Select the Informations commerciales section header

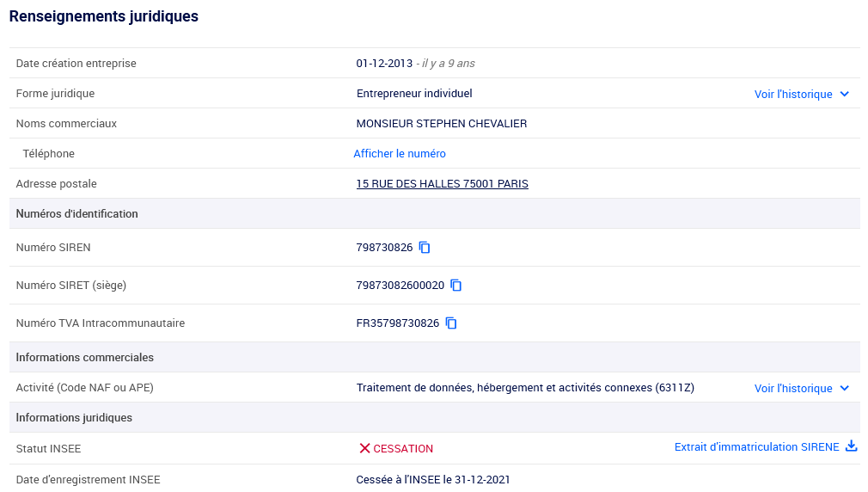[85, 357]
